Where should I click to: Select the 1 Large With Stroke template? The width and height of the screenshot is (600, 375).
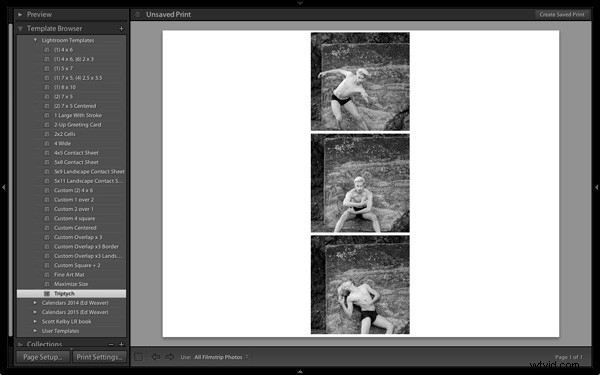tap(71, 116)
